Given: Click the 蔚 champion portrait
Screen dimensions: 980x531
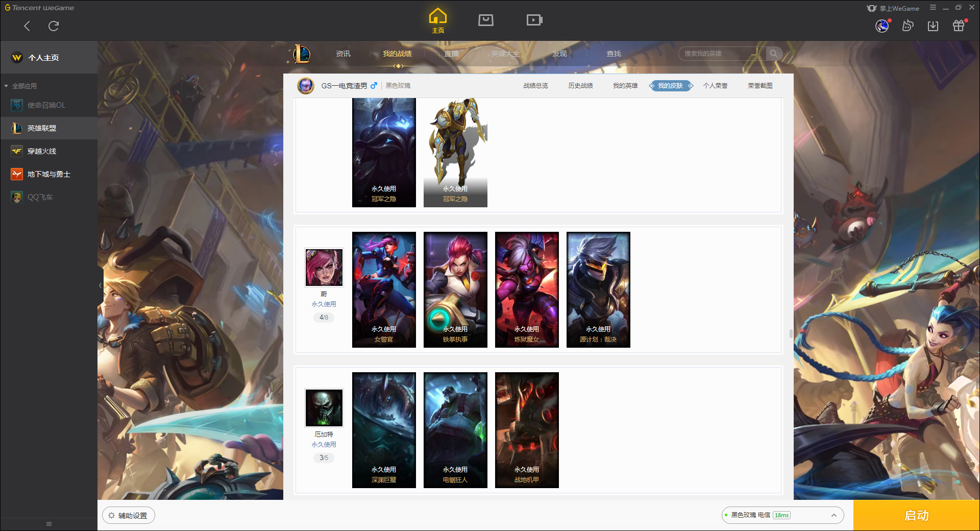Looking at the screenshot, I should pyautogui.click(x=324, y=268).
